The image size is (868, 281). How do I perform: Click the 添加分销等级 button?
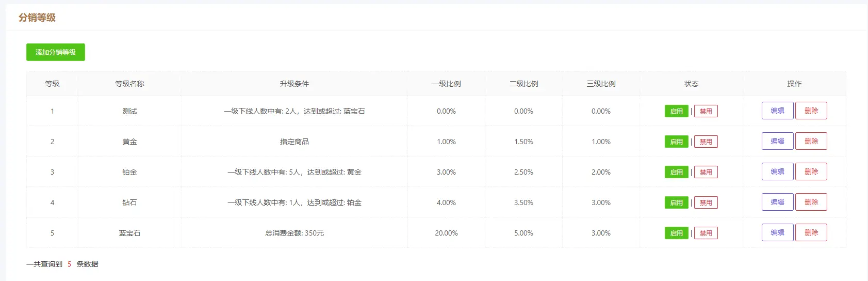[56, 52]
